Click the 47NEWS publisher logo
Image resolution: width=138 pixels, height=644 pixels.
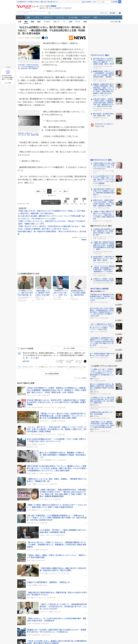click(x=77, y=38)
